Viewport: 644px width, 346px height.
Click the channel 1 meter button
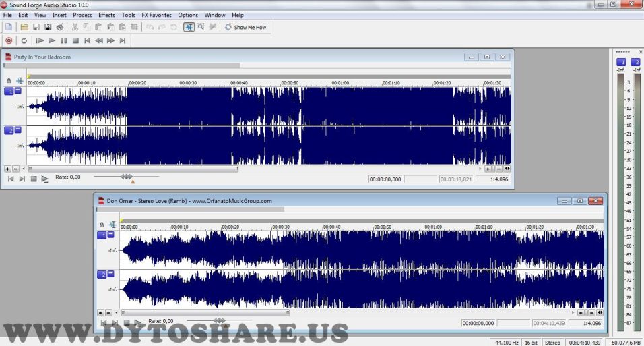[x=621, y=62]
